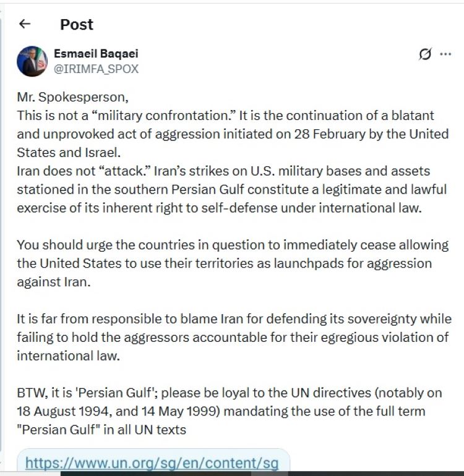Click the 'against Iran.' closing line

[x=54, y=282]
